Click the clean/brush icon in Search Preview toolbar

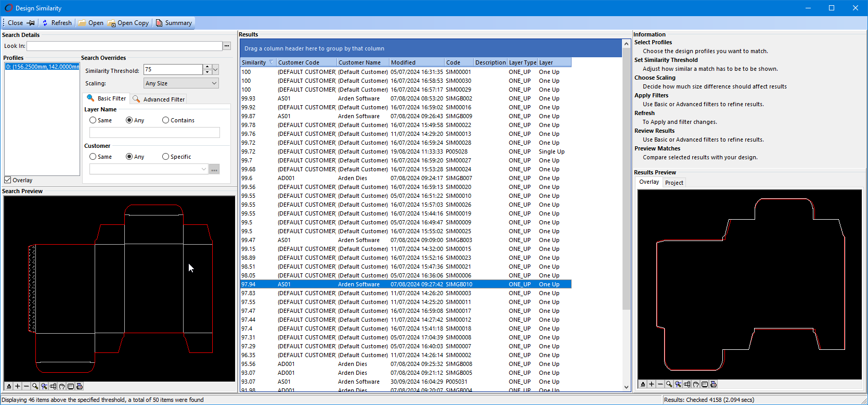click(x=9, y=386)
